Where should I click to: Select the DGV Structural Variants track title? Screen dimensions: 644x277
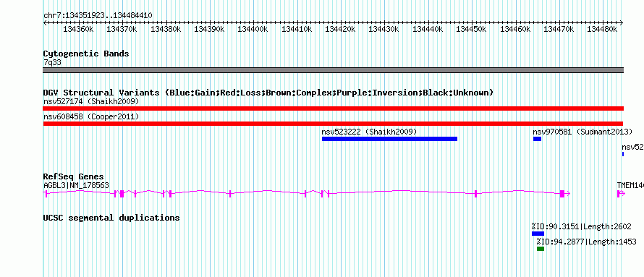tap(268, 93)
